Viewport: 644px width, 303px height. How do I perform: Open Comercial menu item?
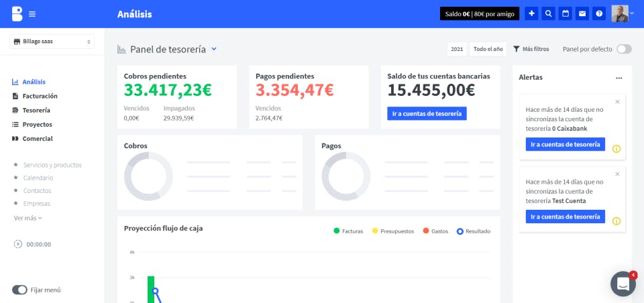38,138
